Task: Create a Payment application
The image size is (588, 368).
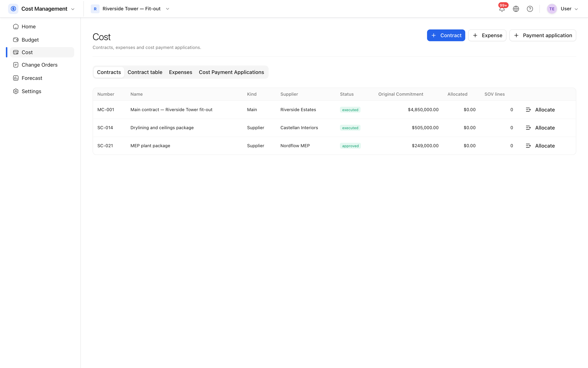Action: 543,35
